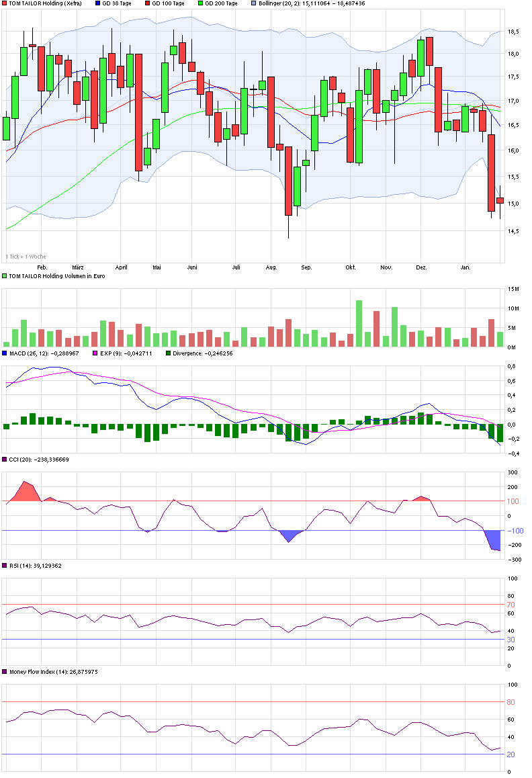
Task: Click the tallest green volume bar
Action: point(359,323)
